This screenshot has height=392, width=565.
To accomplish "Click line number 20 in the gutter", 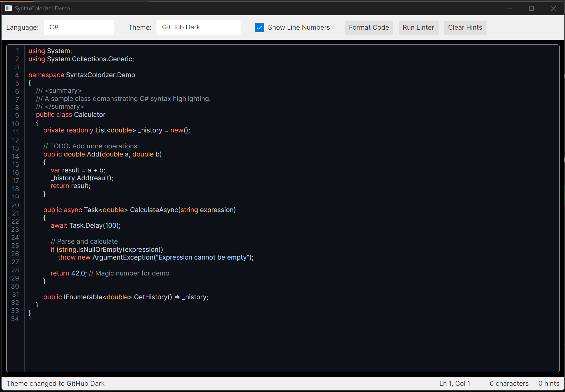I will 15,205.
